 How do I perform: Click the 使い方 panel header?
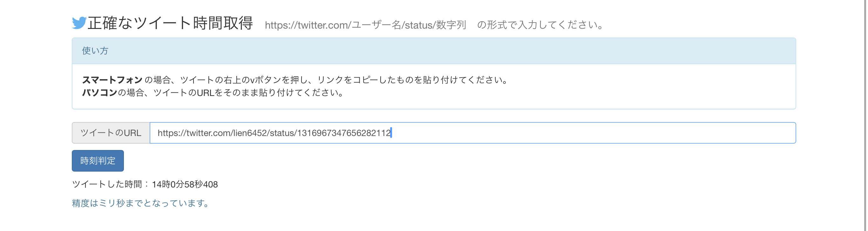95,51
